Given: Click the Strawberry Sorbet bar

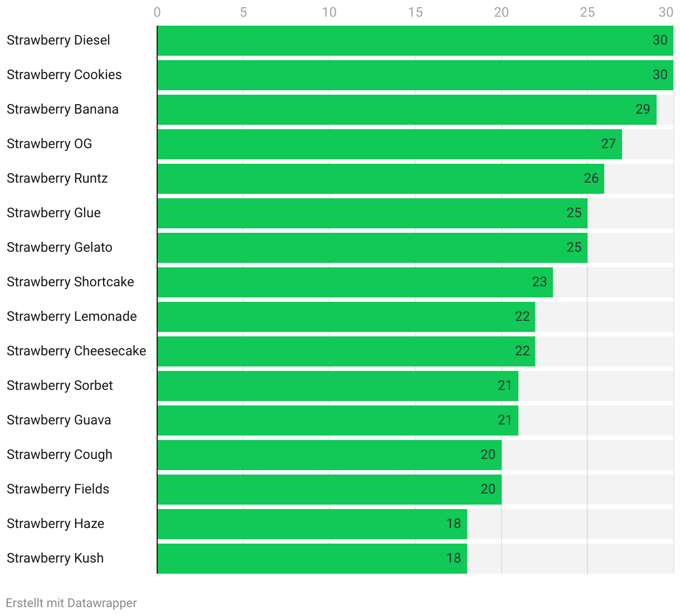Looking at the screenshot, I should point(338,386).
